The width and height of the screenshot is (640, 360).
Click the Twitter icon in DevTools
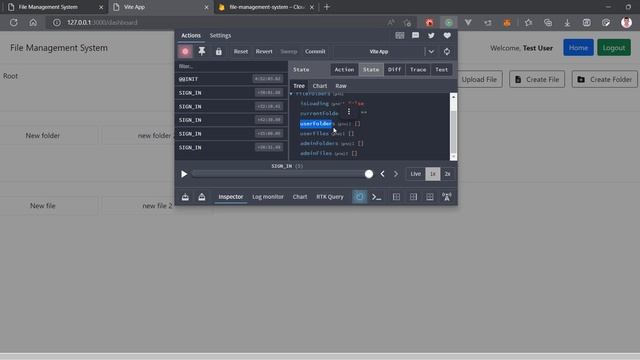[x=431, y=36]
